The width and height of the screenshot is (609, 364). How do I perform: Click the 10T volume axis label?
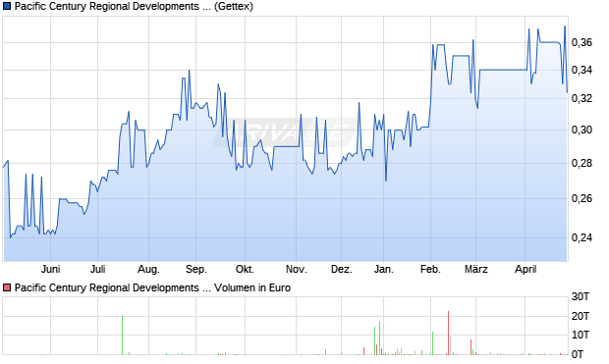(x=581, y=335)
